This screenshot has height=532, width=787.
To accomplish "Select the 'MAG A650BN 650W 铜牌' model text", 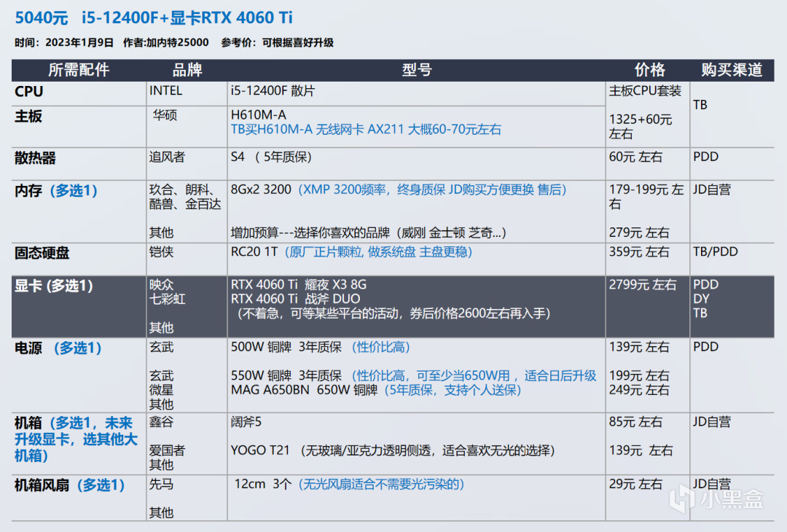I will coord(304,390).
